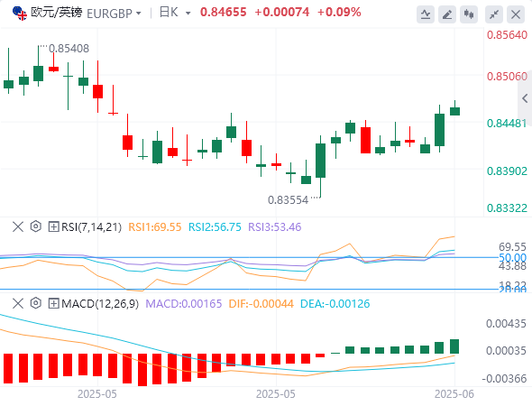The image size is (532, 406).
Task: Click the MACD(12,26,9) indicator label
Action: (100, 303)
